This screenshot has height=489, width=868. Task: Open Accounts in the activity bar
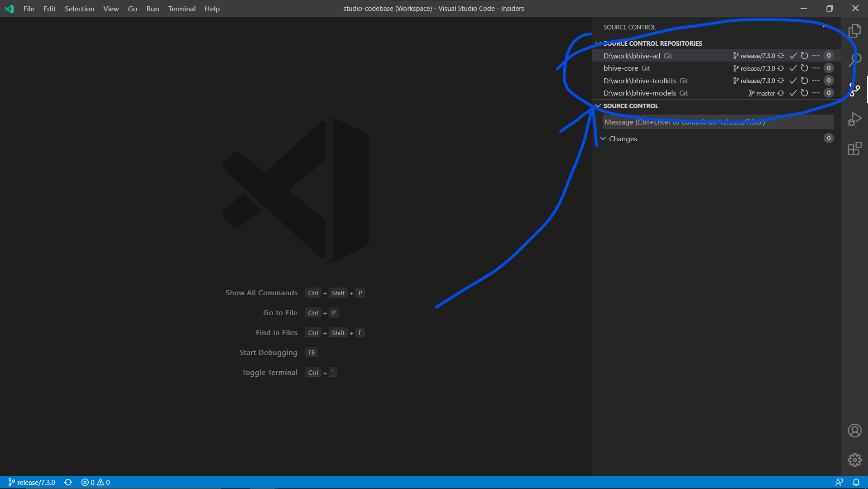(854, 430)
